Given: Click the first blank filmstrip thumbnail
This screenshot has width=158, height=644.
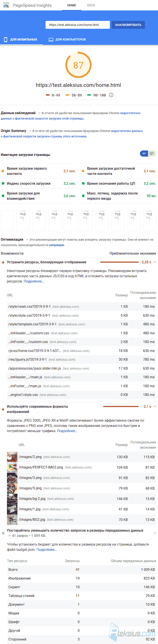Looking at the screenshot, I should tap(7, 220).
